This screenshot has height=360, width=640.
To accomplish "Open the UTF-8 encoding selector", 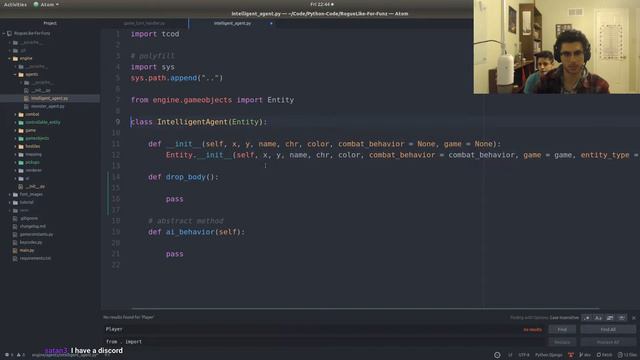I will coord(524,355).
